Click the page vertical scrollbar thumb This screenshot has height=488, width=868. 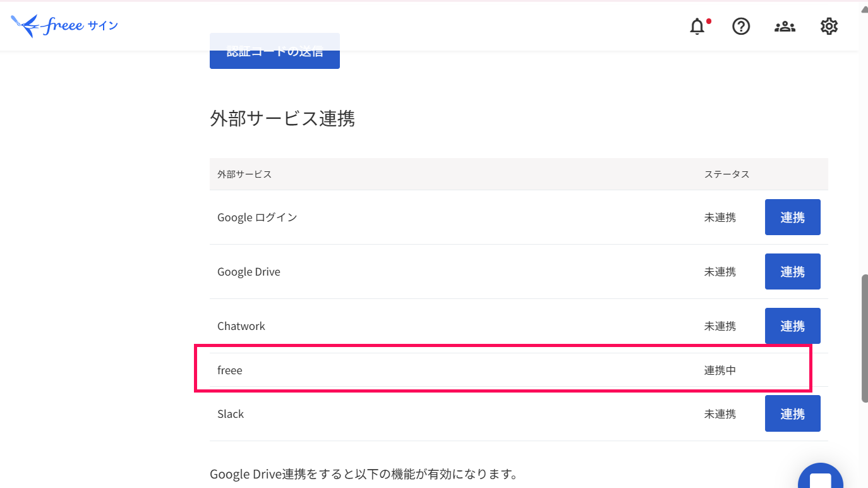(x=865, y=338)
